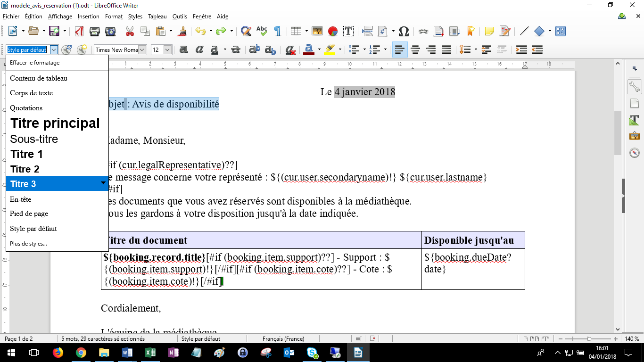Open sidebar Navigator compass icon

click(x=635, y=153)
